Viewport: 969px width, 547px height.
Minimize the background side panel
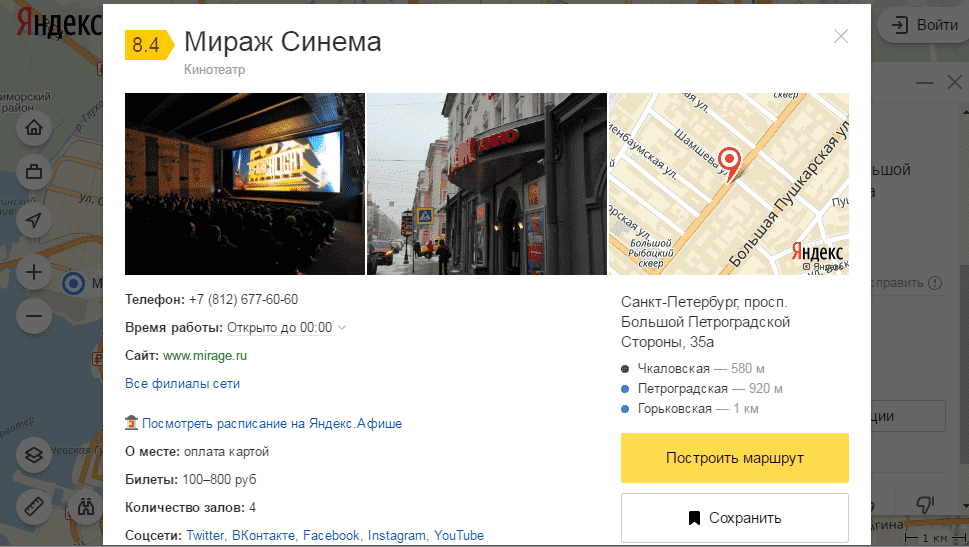925,82
